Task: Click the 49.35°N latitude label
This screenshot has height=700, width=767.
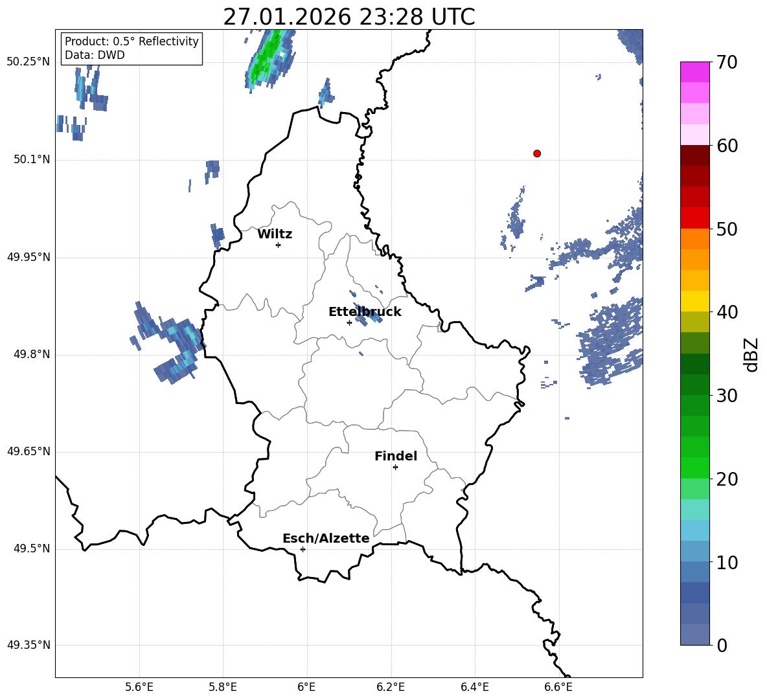Action: [29, 645]
